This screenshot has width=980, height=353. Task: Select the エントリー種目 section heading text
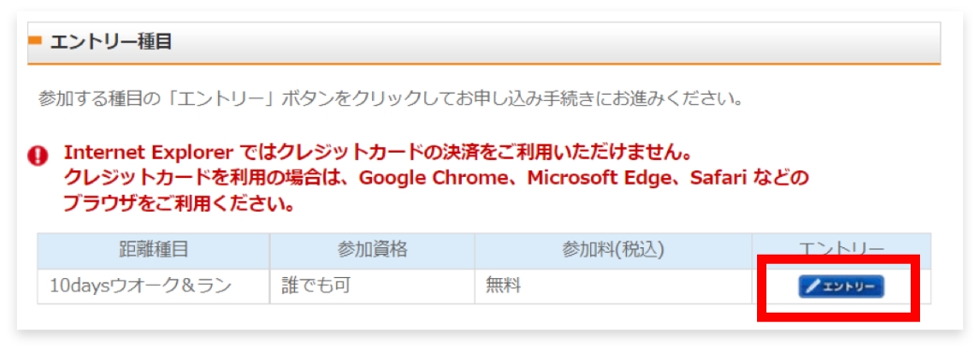[x=111, y=42]
